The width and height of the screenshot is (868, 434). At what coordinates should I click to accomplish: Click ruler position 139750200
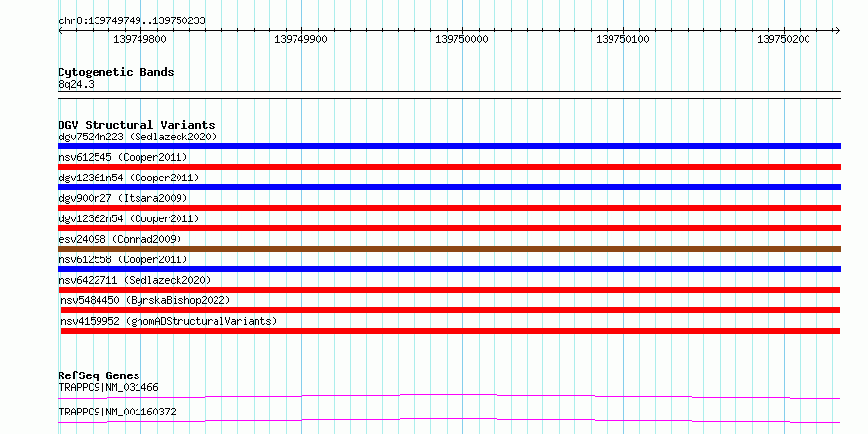coord(783,39)
